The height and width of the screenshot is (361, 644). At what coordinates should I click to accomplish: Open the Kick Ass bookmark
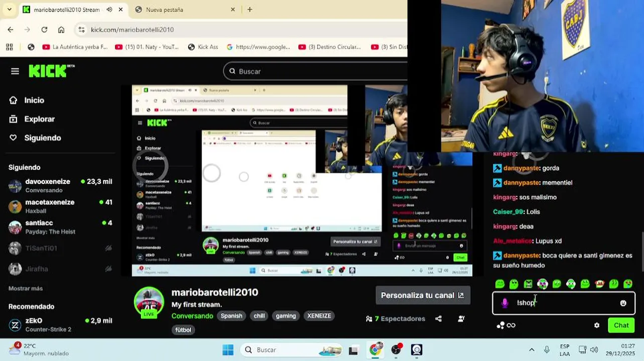pos(203,47)
